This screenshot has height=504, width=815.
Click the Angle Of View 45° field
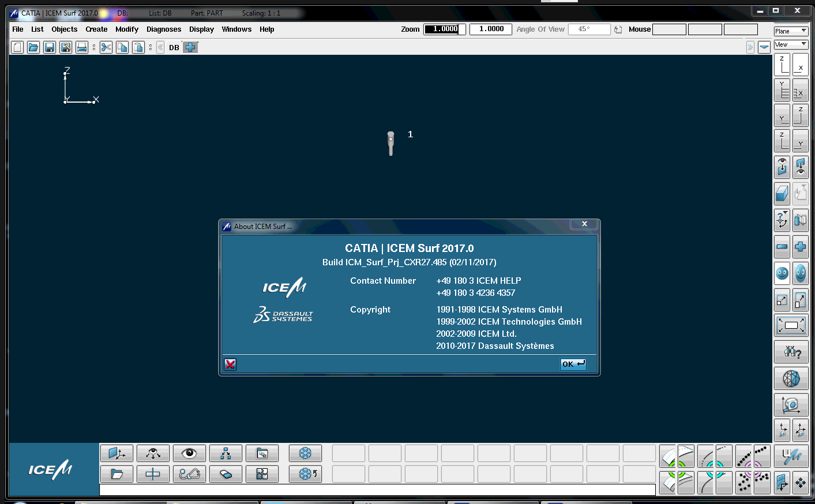tap(589, 29)
